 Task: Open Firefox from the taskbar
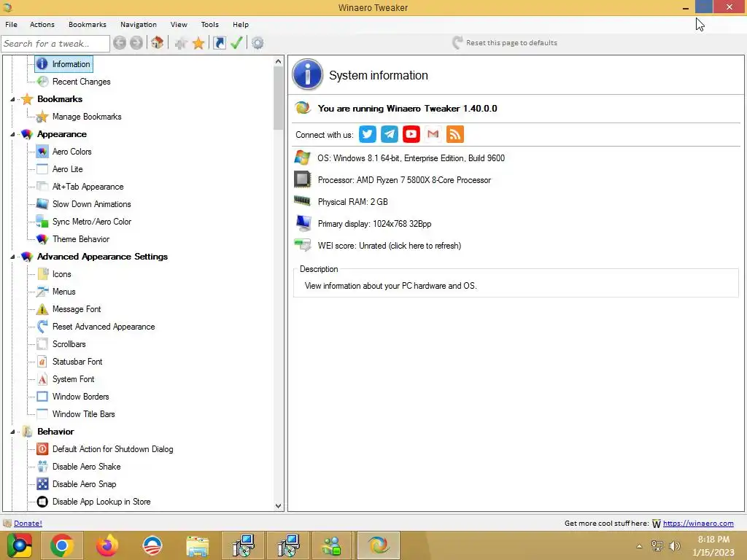point(107,545)
